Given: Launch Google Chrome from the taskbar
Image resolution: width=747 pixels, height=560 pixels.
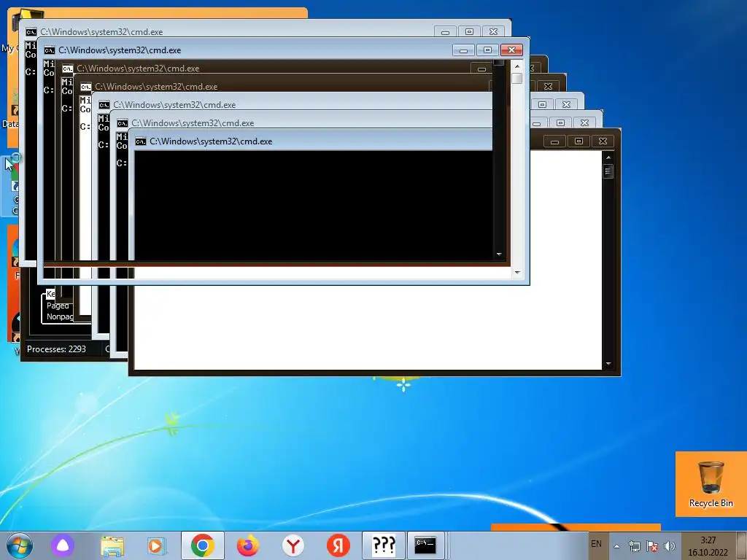Looking at the screenshot, I should tap(203, 545).
